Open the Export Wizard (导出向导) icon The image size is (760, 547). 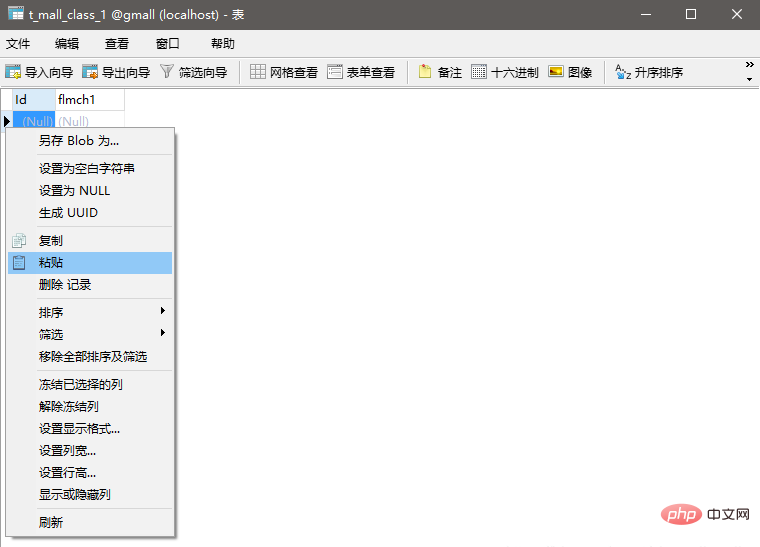[x=90, y=72]
